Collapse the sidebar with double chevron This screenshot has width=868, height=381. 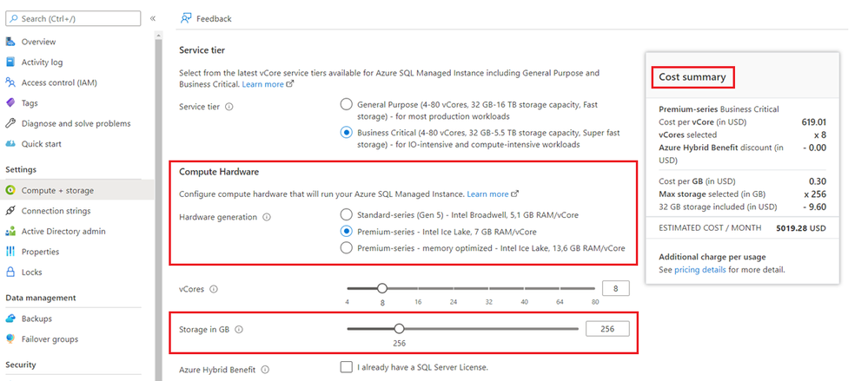click(x=153, y=19)
